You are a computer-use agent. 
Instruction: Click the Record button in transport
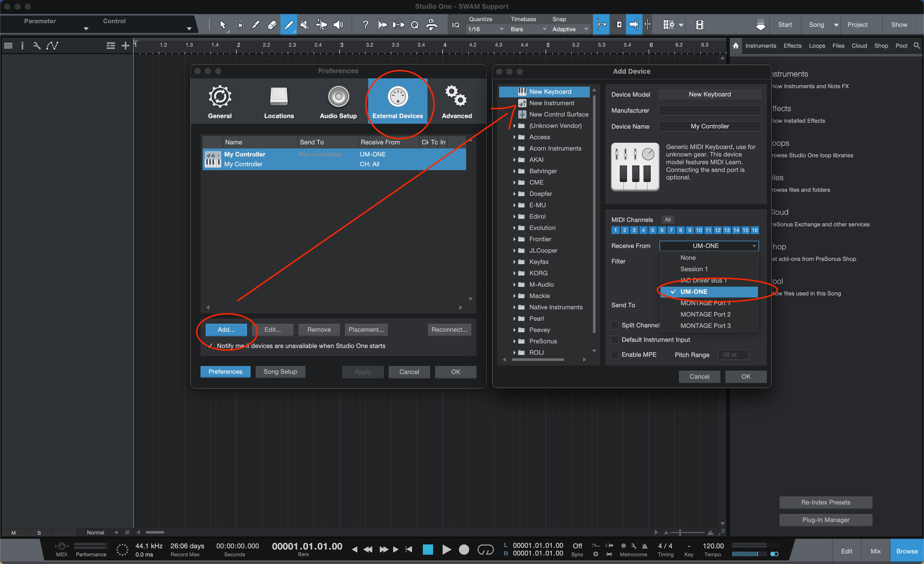tap(464, 549)
